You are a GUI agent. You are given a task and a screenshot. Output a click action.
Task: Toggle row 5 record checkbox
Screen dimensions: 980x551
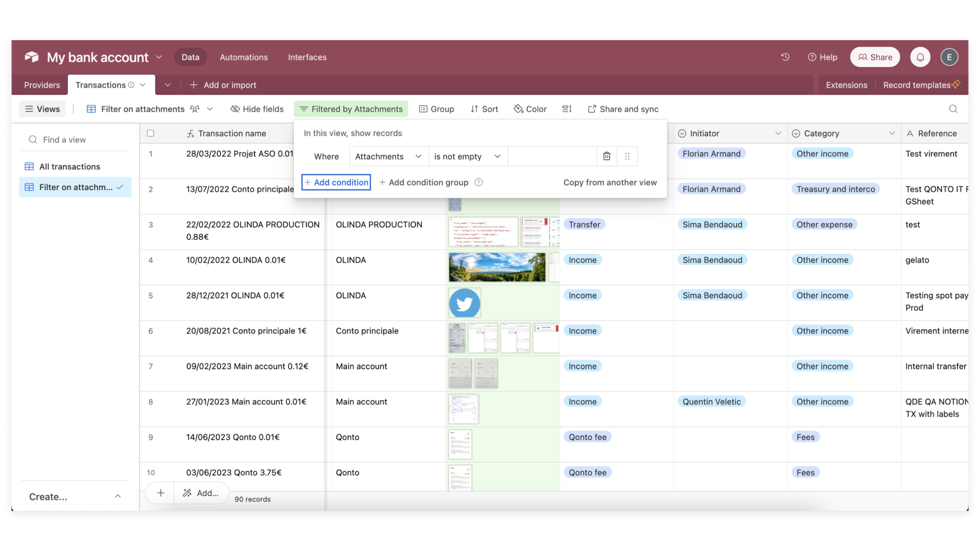tap(151, 295)
